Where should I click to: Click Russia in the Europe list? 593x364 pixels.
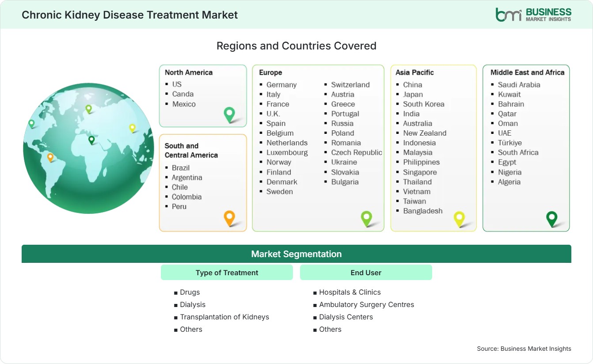pyautogui.click(x=342, y=124)
